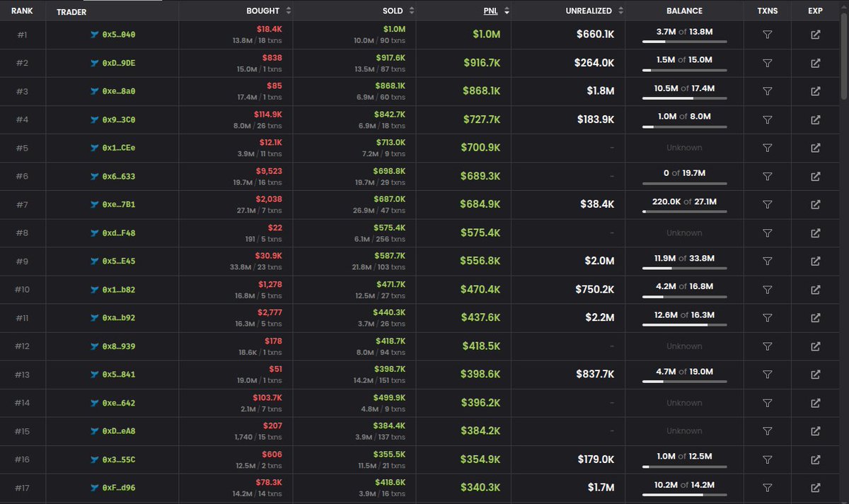Sort table by SOLD column
Viewport: 849px width, 504px height.
coord(398,11)
